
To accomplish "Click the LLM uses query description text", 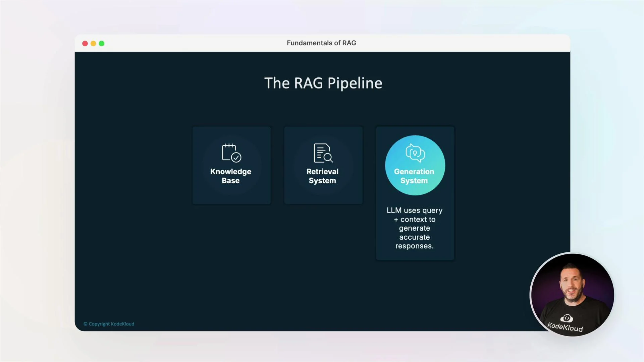I will click(x=415, y=228).
